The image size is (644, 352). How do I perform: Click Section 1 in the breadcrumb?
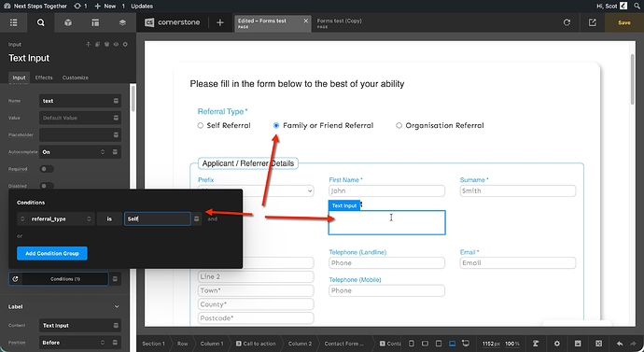[153, 344]
